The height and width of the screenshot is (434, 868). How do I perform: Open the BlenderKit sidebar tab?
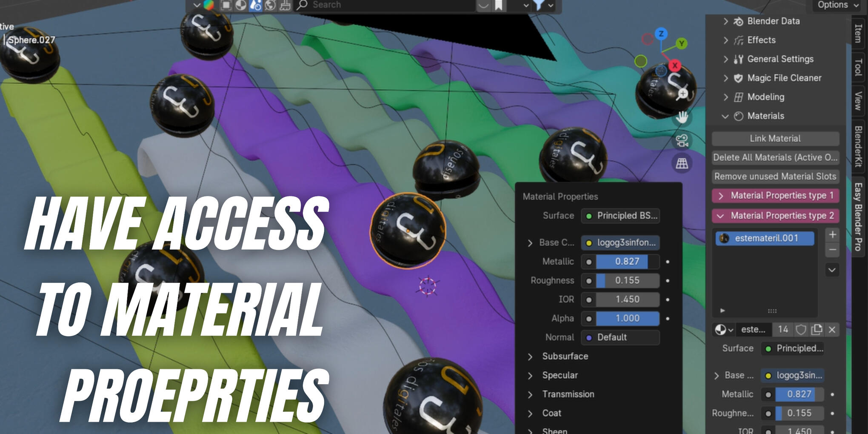click(x=858, y=146)
